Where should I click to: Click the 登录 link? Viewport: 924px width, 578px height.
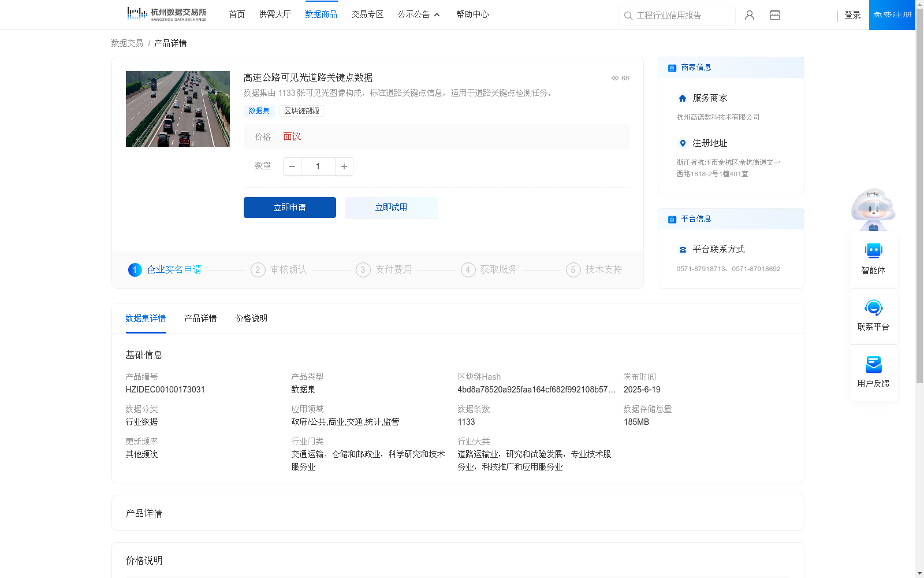(x=852, y=15)
